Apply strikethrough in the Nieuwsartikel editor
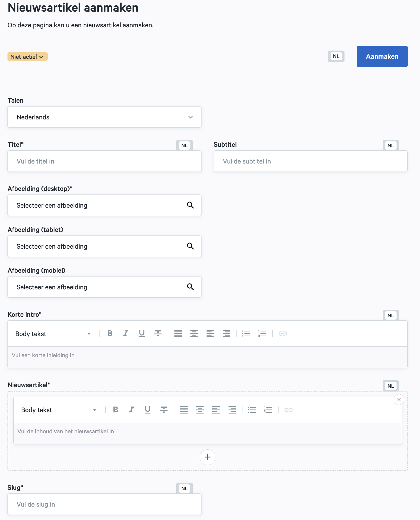 coord(164,410)
